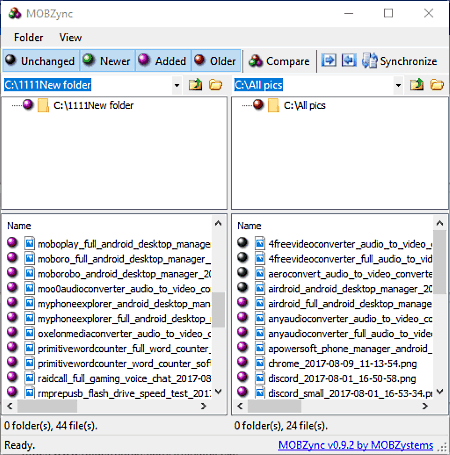
Task: Select the raidcall_full_gaming_voice_chat file
Action: click(124, 379)
